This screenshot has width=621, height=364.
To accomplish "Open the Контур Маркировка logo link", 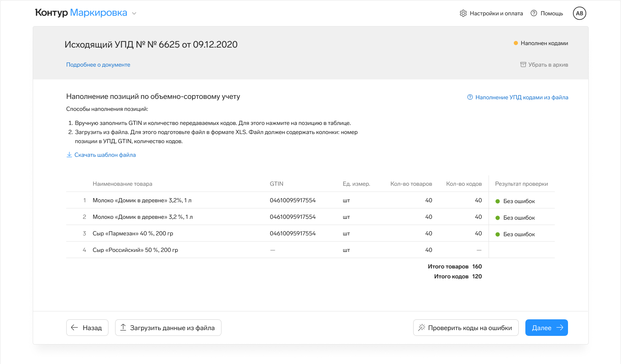I will pos(81,13).
